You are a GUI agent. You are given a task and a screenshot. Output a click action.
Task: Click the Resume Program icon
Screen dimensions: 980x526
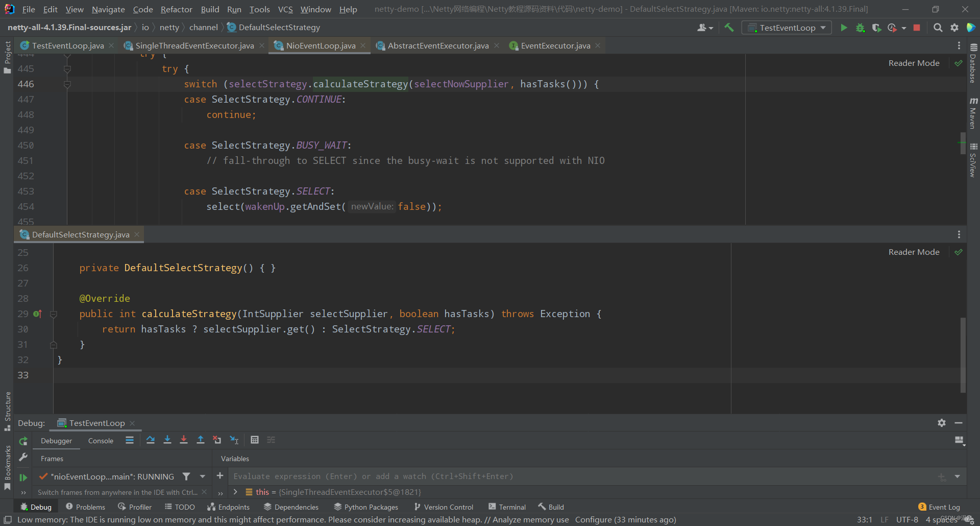point(23,477)
